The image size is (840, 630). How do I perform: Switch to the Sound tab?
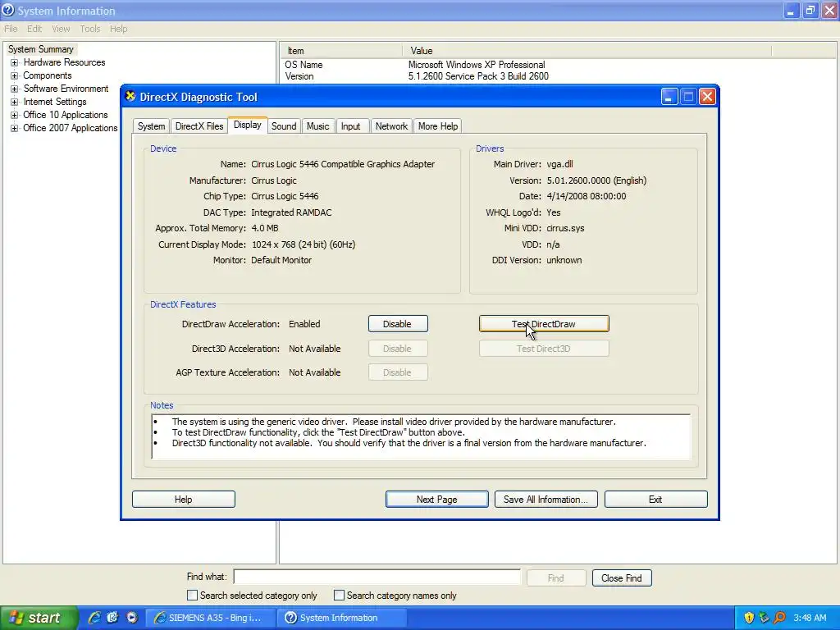[283, 126]
